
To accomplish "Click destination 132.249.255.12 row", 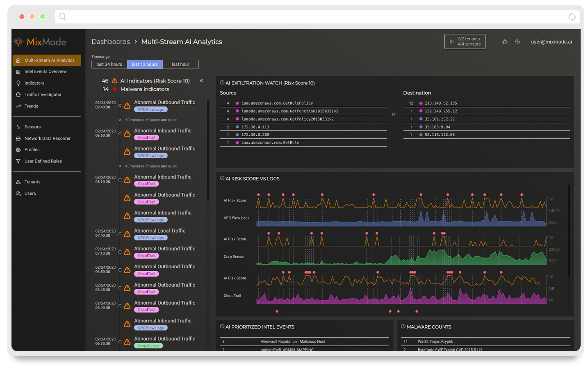I will coord(487,111).
